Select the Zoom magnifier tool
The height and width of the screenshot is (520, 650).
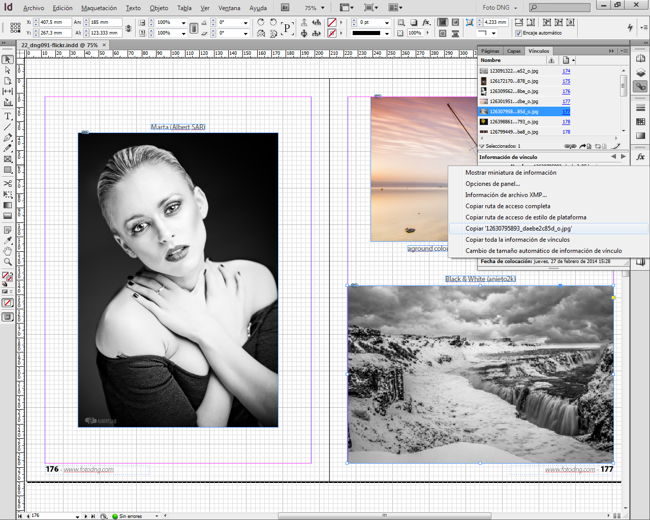coord(7,262)
